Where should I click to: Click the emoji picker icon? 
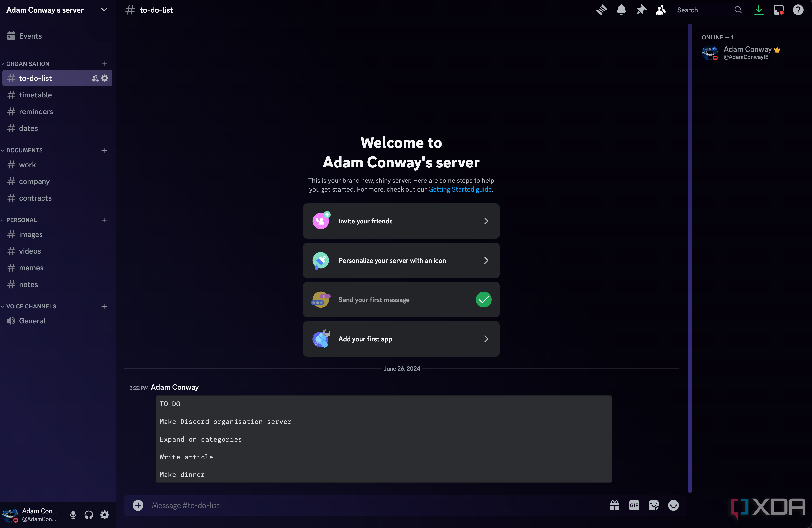[x=673, y=505]
